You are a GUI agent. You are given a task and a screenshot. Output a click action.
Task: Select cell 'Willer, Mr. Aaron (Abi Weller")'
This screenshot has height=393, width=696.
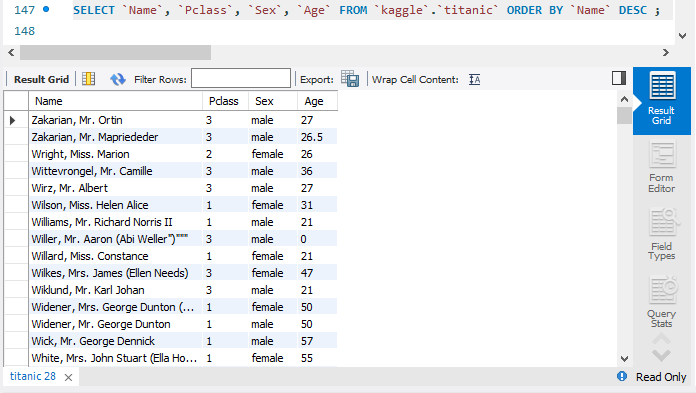point(116,239)
